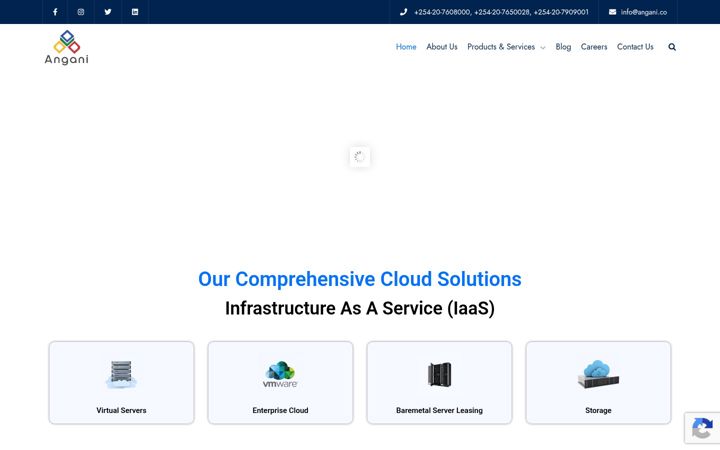Click the envelope email icon
Viewport: 720px width, 450px height.
(613, 12)
